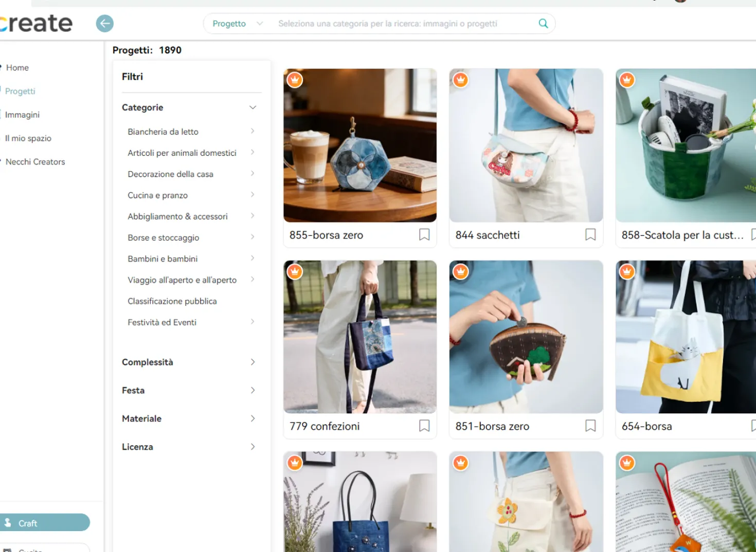Expand the Festività ed Eventi category
This screenshot has height=552, width=756.
point(253,322)
